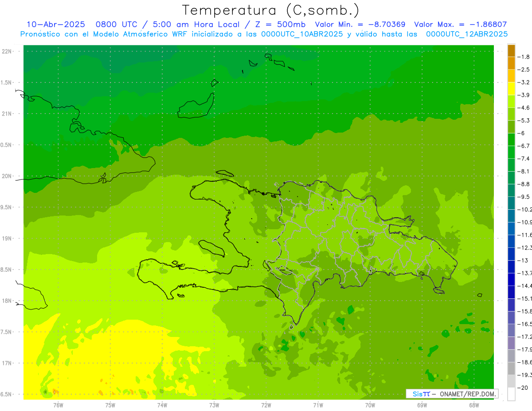Click the '-8.8' colorbar label
The width and height of the screenshot is (532, 411).
tap(524, 184)
